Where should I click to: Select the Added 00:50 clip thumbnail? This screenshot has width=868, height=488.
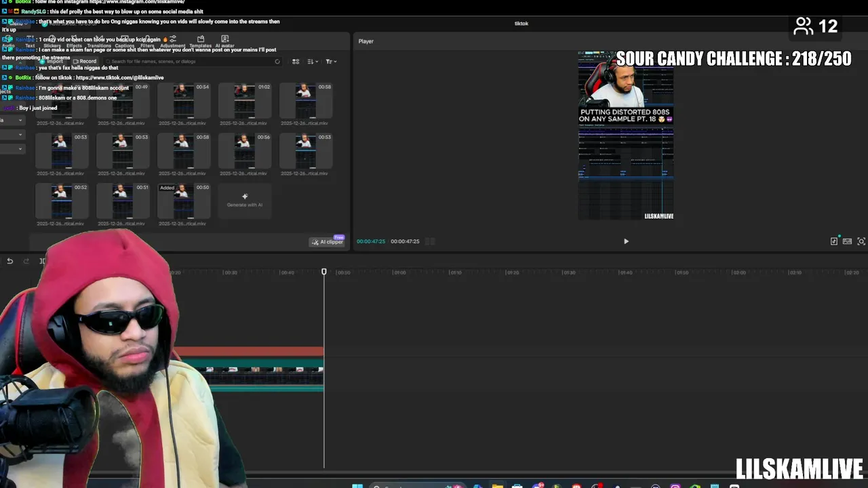click(184, 201)
